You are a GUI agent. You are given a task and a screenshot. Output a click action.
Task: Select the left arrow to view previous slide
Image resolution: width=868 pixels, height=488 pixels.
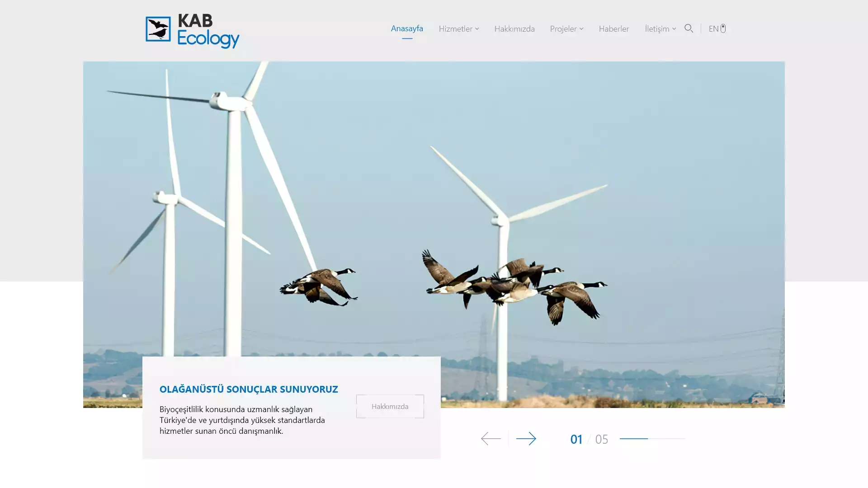click(x=491, y=438)
